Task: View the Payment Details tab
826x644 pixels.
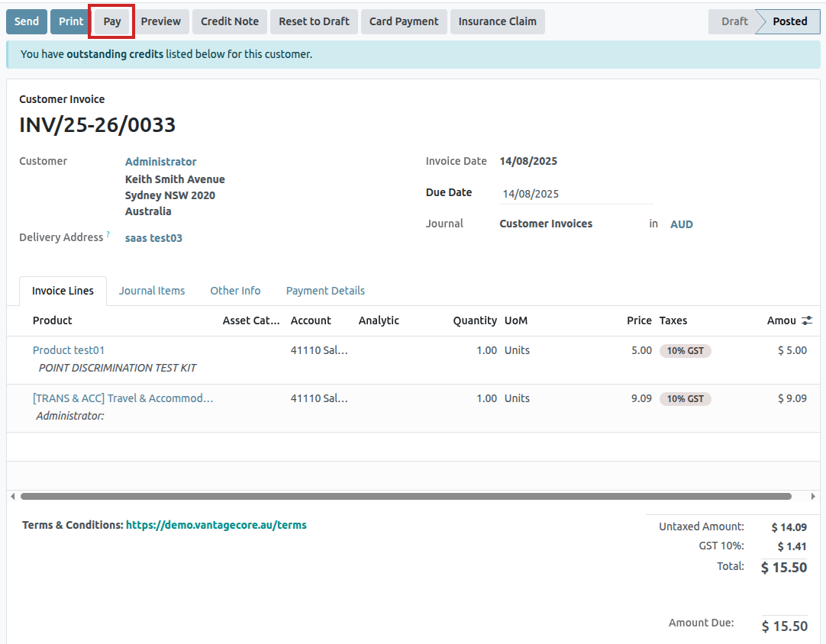Action: [x=325, y=291]
